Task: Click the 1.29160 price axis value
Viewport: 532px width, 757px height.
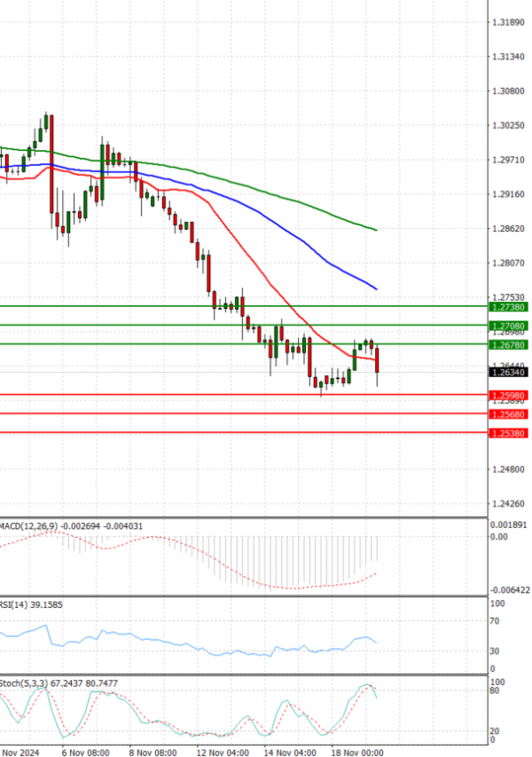Action: [508, 194]
